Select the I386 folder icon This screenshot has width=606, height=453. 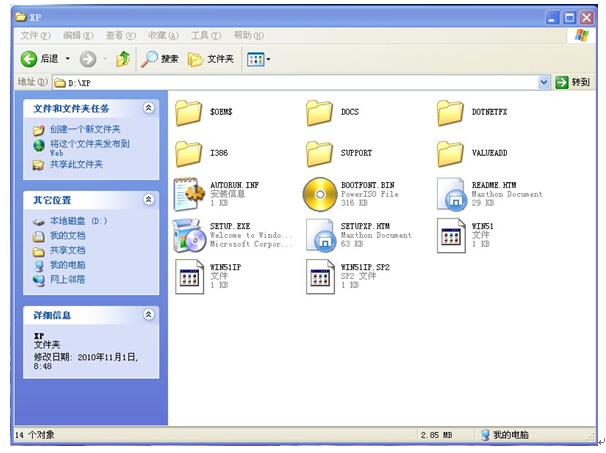point(188,153)
